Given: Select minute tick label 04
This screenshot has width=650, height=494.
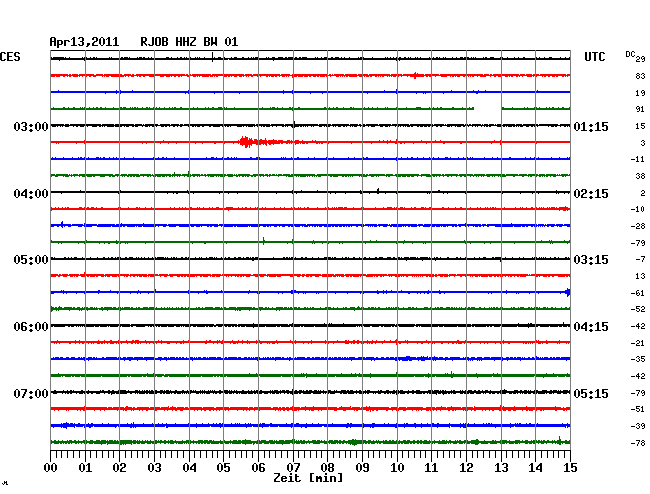Looking at the screenshot, I should (189, 467).
